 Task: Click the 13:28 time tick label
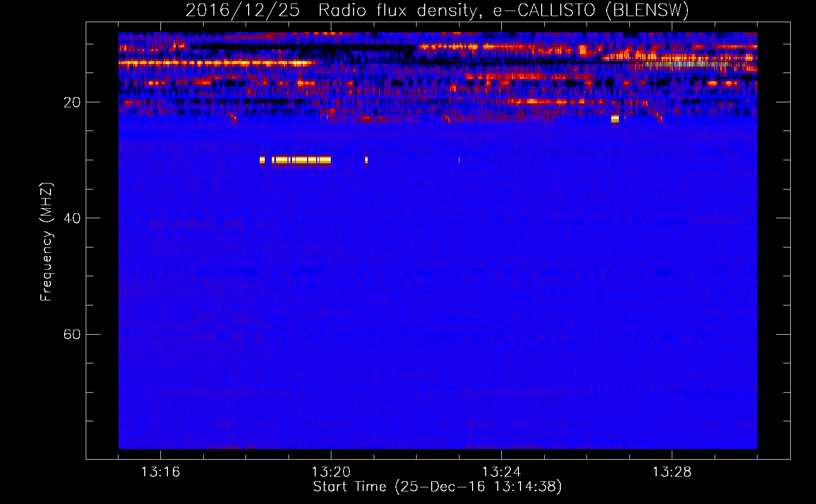click(x=672, y=472)
